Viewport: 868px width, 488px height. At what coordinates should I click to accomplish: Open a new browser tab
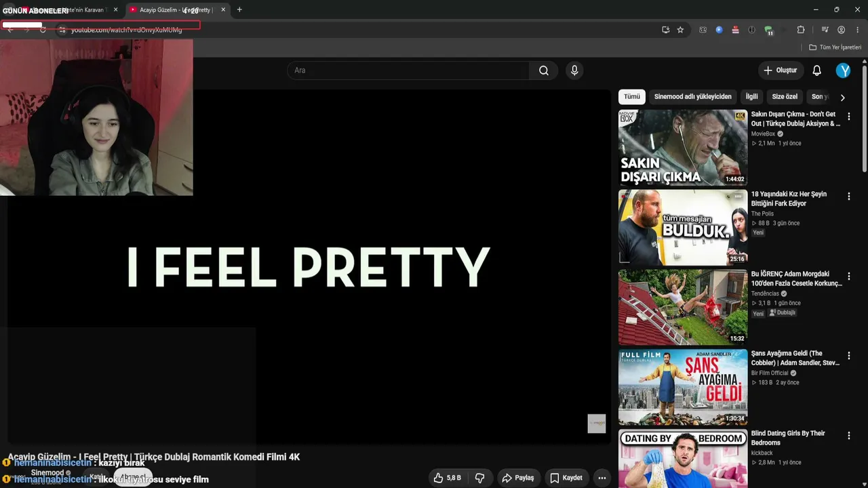tap(239, 9)
